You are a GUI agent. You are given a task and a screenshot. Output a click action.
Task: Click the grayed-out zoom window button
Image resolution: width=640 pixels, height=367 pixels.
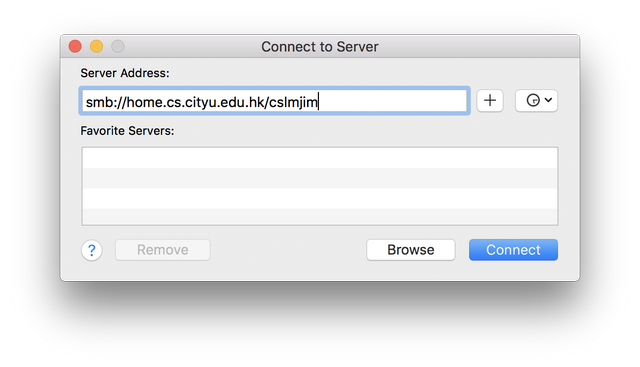[x=118, y=46]
